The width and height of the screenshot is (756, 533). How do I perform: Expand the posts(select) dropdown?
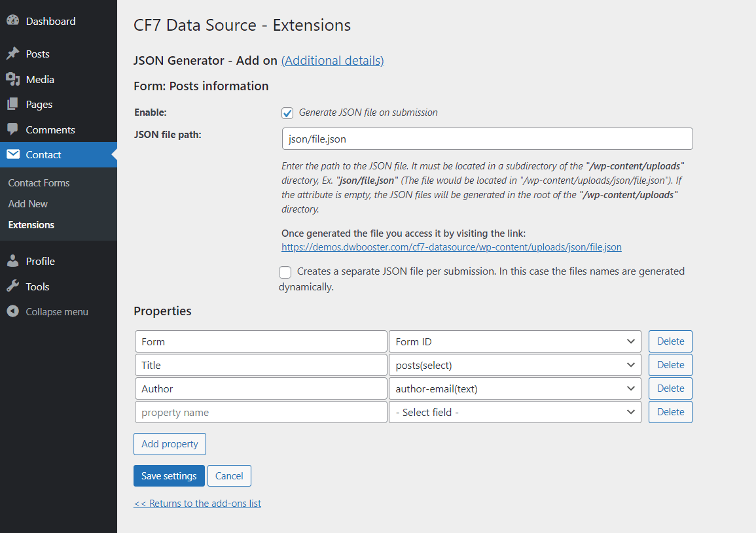click(514, 365)
